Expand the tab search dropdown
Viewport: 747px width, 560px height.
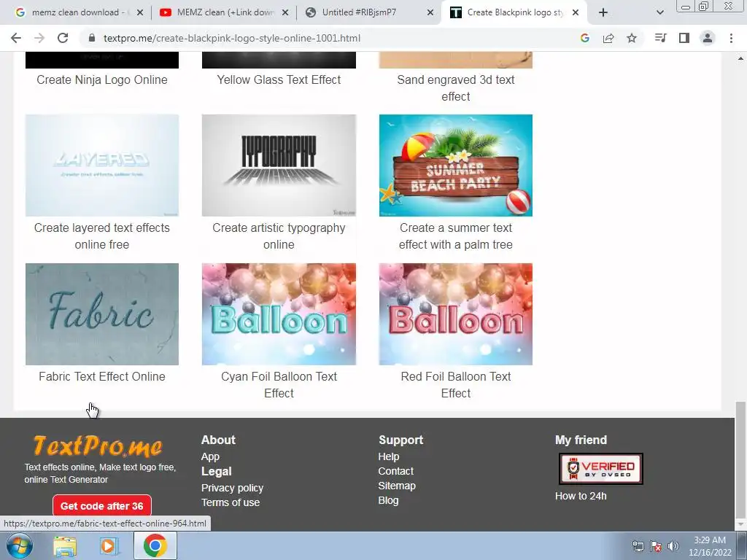(659, 12)
